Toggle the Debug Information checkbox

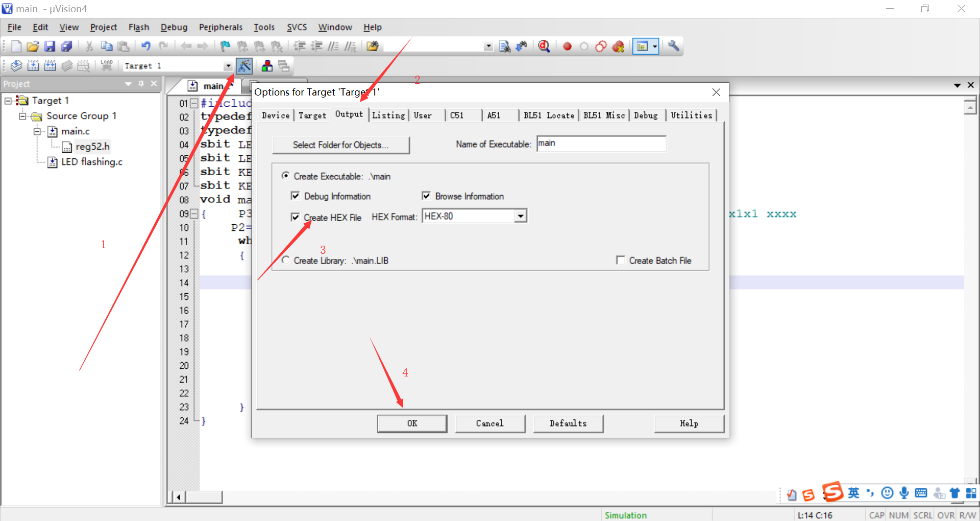click(x=295, y=196)
